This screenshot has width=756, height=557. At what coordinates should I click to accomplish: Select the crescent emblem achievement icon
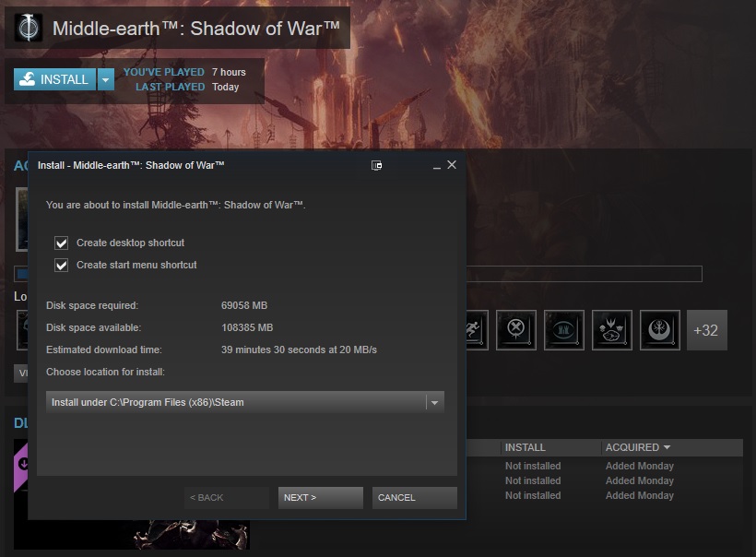click(x=659, y=330)
